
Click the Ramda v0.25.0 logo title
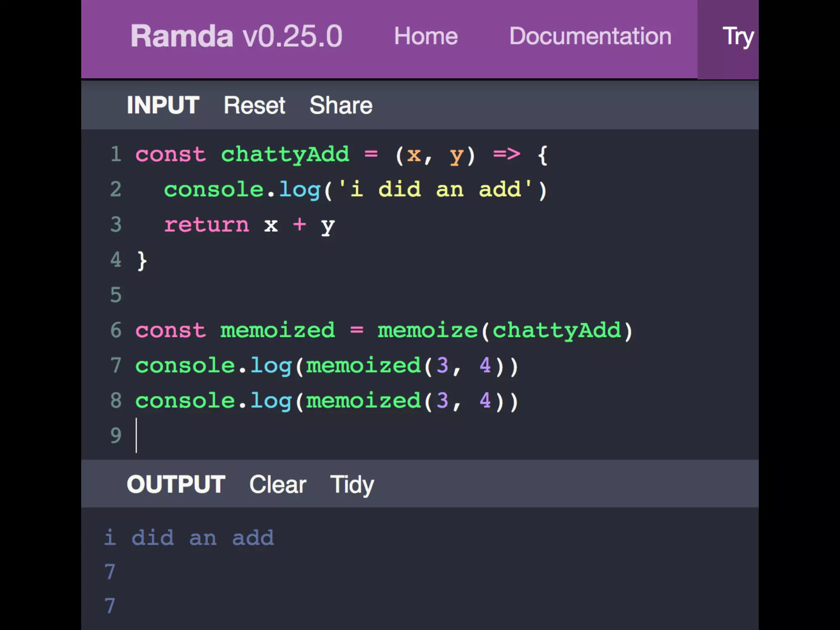[236, 36]
